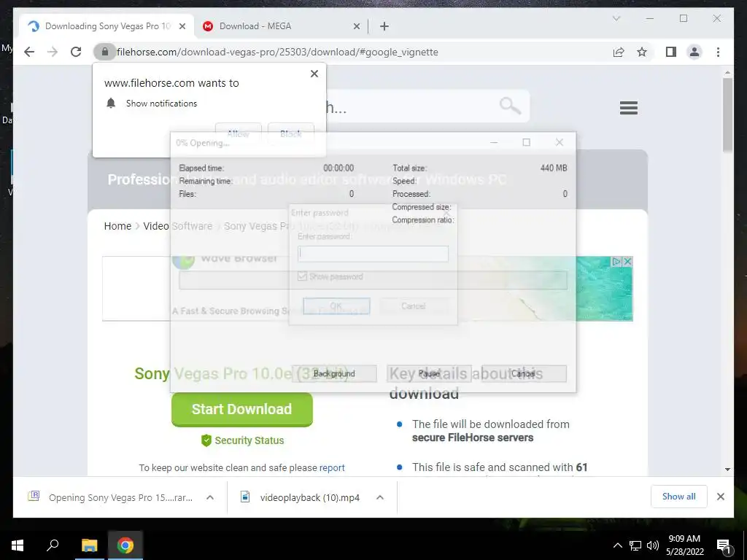Open Chrome profile avatar
The width and height of the screenshot is (747, 560).
point(694,52)
